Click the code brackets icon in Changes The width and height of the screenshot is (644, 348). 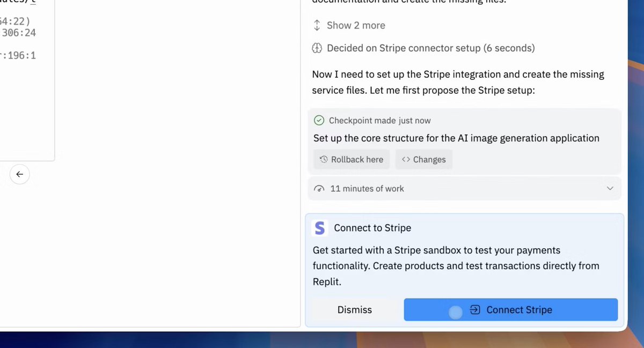(406, 159)
